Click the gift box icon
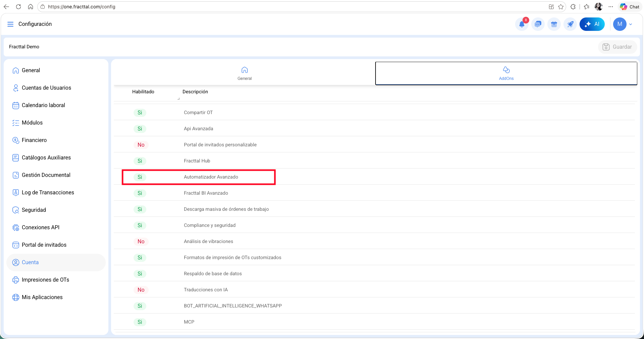 coord(554,24)
